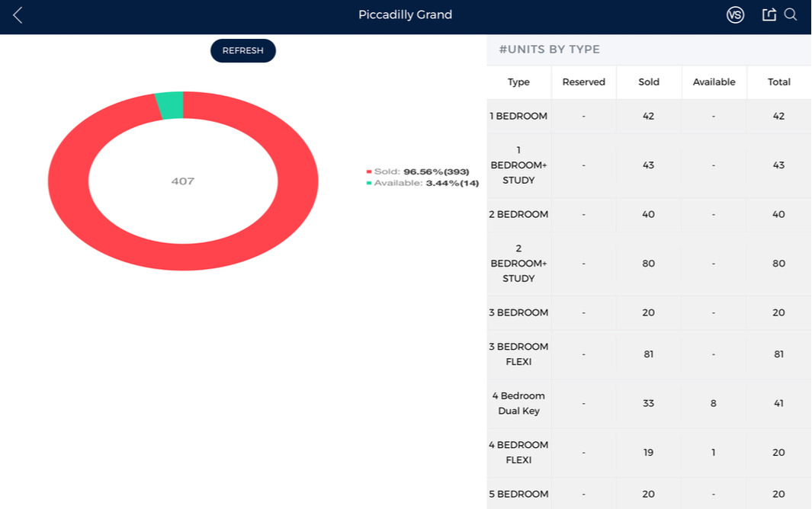Click the green Available donut segment

tap(170, 105)
